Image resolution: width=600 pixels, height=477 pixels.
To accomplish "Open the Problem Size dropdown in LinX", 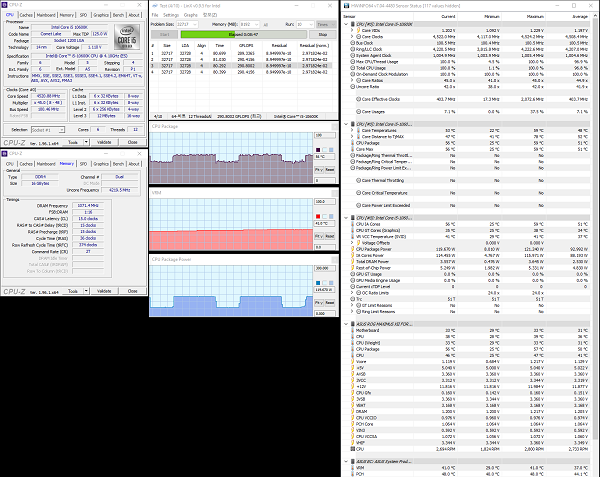I will coord(195,24).
